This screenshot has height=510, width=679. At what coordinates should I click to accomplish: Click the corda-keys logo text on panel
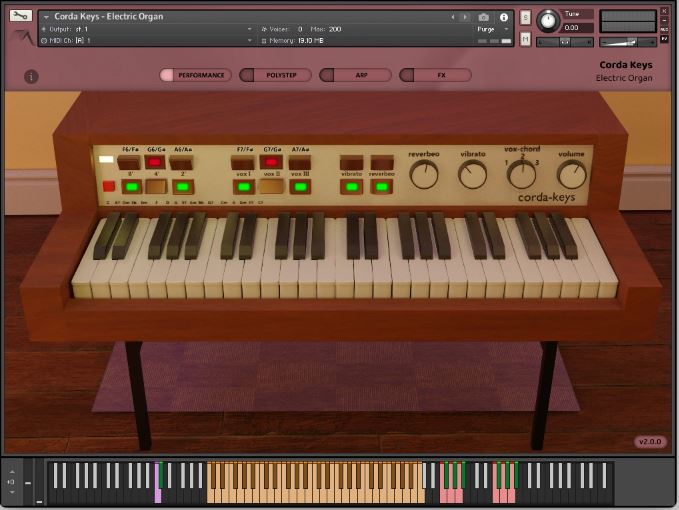(546, 197)
